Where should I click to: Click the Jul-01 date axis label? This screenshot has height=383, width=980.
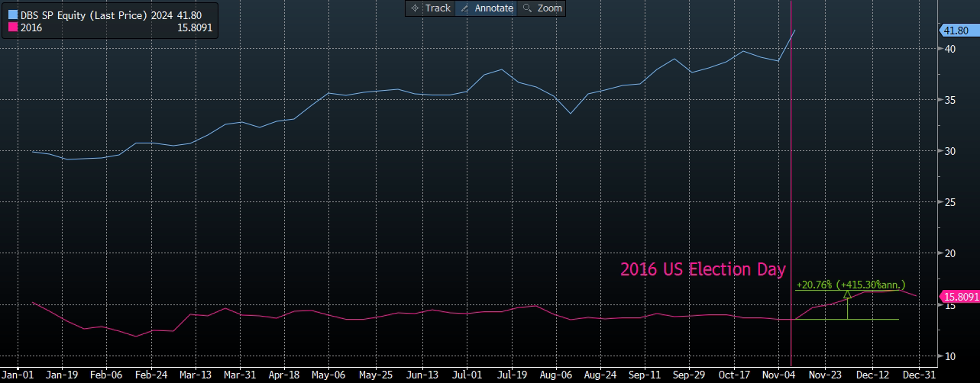click(x=466, y=375)
